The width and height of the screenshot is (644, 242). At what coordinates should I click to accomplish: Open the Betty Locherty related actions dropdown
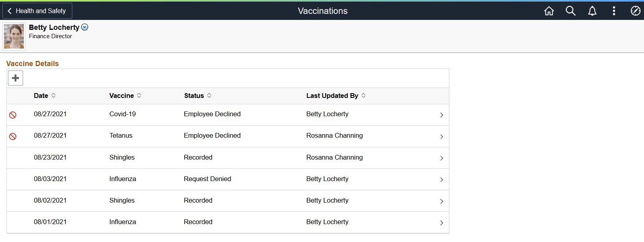point(85,27)
